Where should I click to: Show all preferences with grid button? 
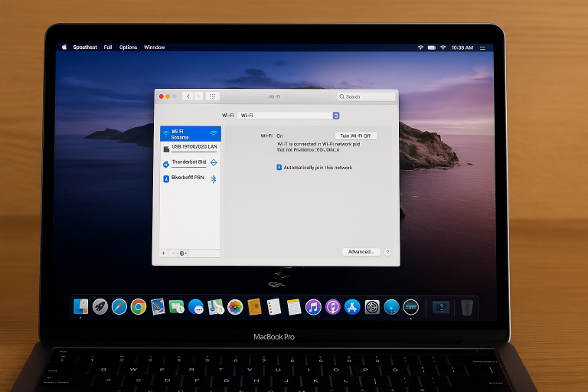212,96
